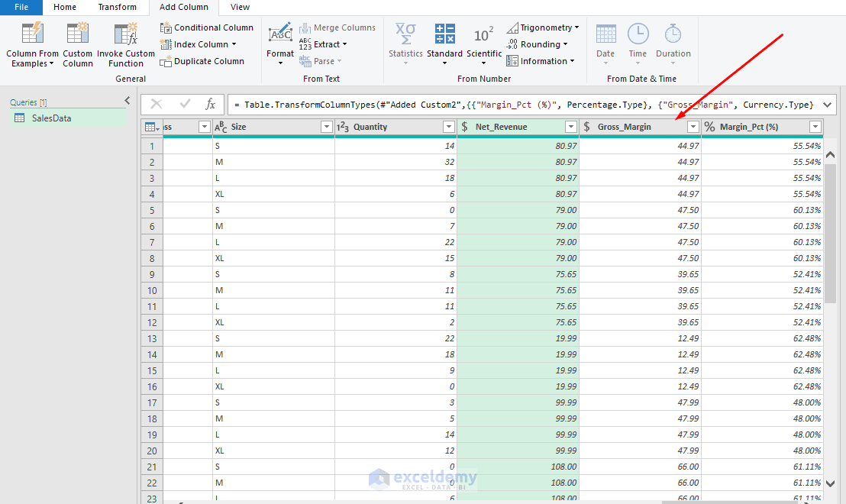Screen dimensions: 846x504
Task: Open table menu icon in grid corner
Action: [x=152, y=127]
